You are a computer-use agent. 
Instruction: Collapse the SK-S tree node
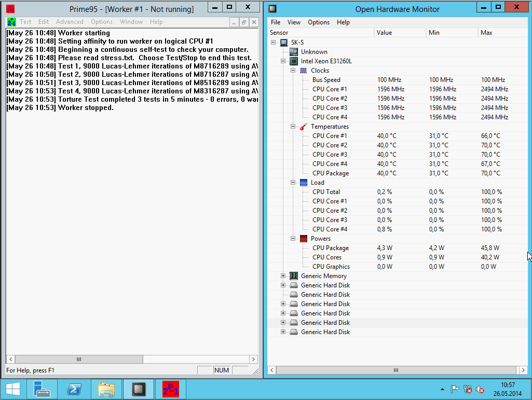(273, 43)
